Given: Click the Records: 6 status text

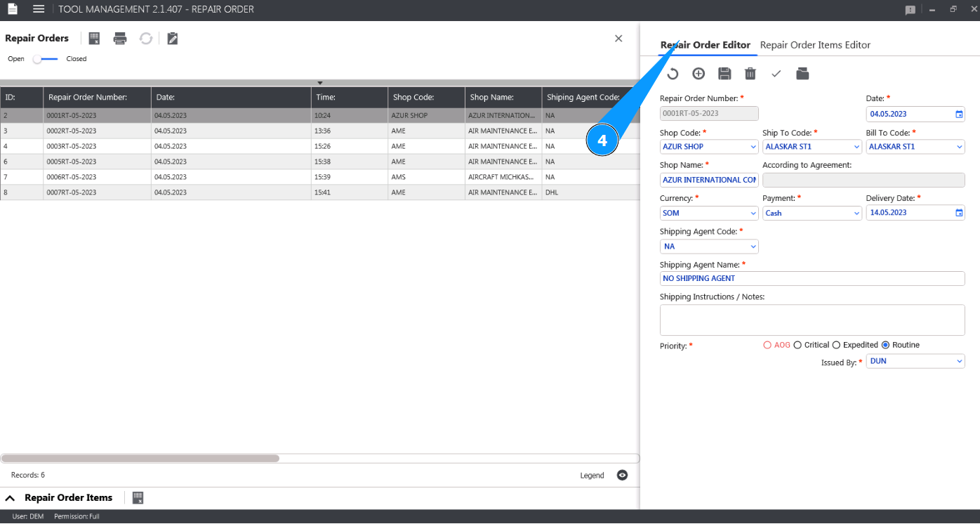Looking at the screenshot, I should pos(28,475).
